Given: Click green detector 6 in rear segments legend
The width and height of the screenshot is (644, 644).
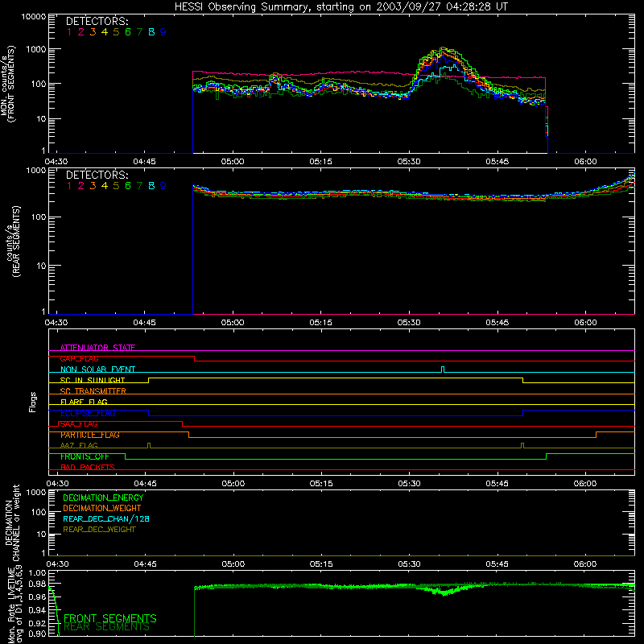Looking at the screenshot, I should pos(128,186).
